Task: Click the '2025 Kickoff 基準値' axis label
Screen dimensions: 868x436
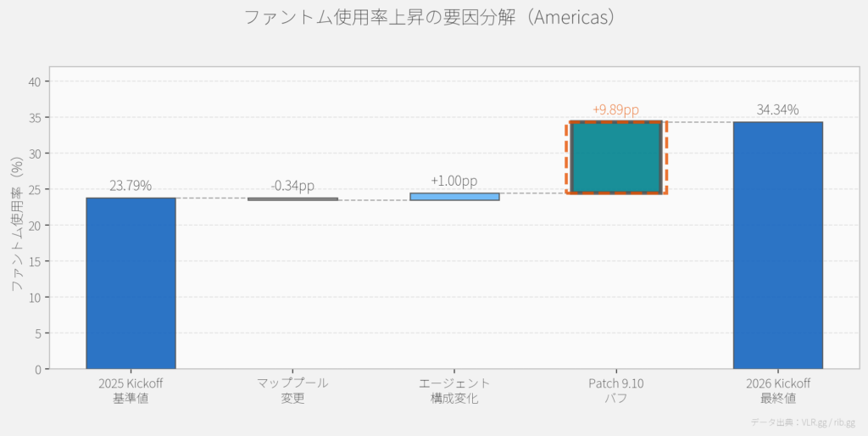Action: pos(131,391)
